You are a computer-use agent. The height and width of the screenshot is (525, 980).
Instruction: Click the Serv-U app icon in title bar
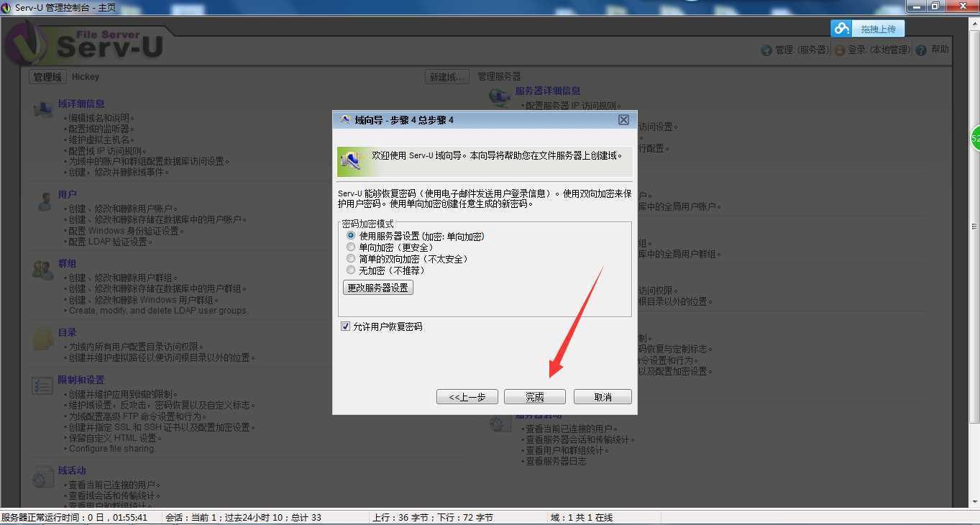[x=6, y=8]
